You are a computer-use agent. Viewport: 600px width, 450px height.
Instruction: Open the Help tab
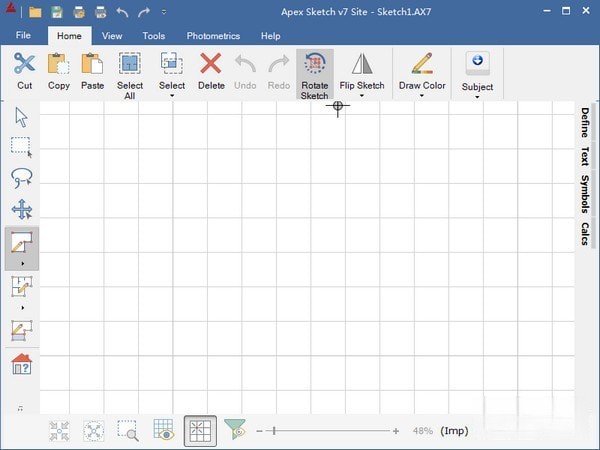[271, 36]
